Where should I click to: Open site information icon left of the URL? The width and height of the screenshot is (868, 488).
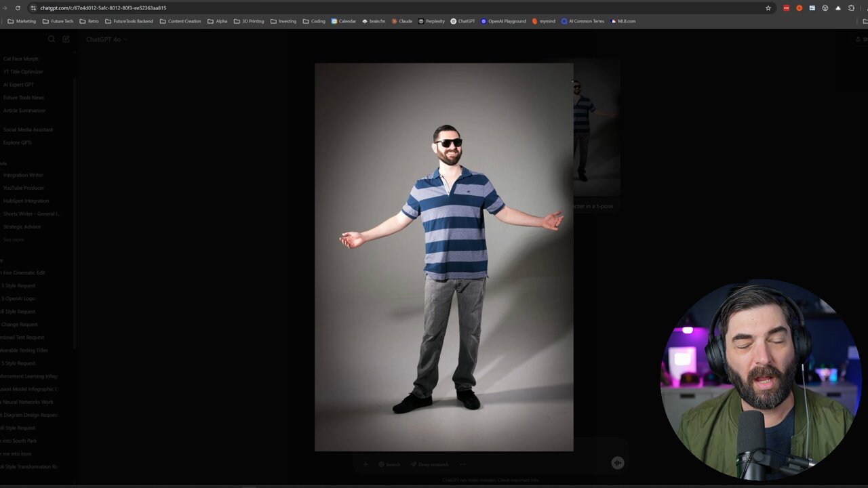tap(33, 8)
